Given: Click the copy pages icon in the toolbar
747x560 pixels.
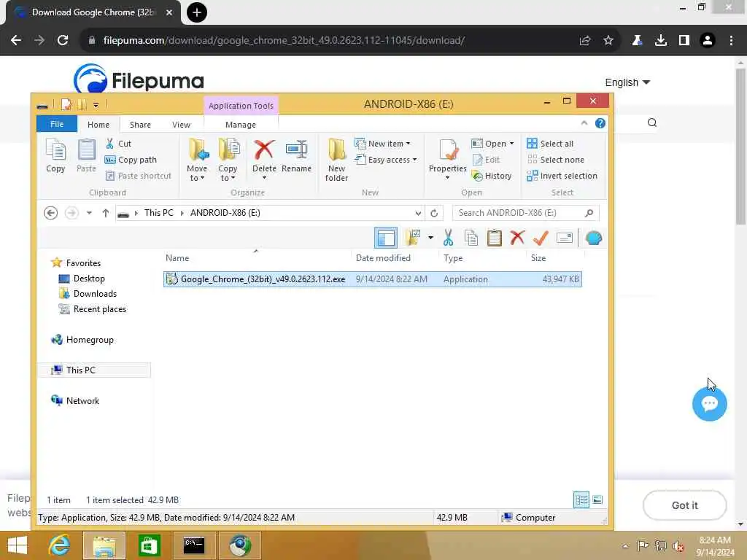Looking at the screenshot, I should 471,238.
